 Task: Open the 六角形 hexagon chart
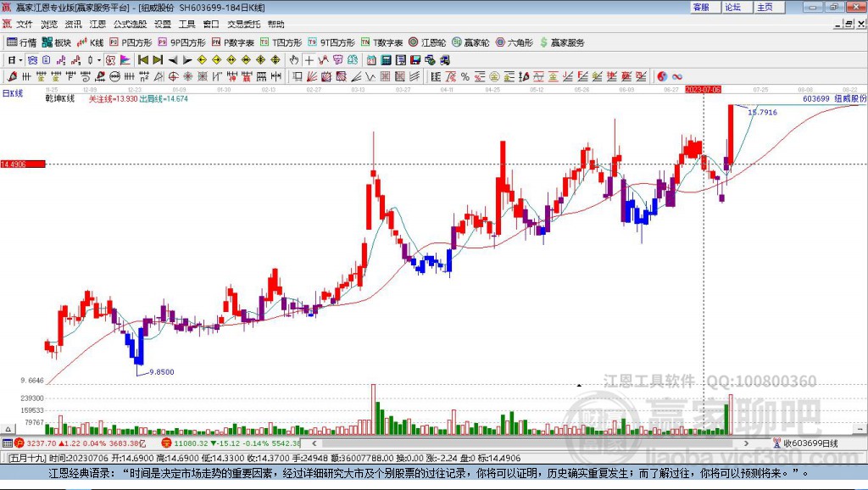514,42
